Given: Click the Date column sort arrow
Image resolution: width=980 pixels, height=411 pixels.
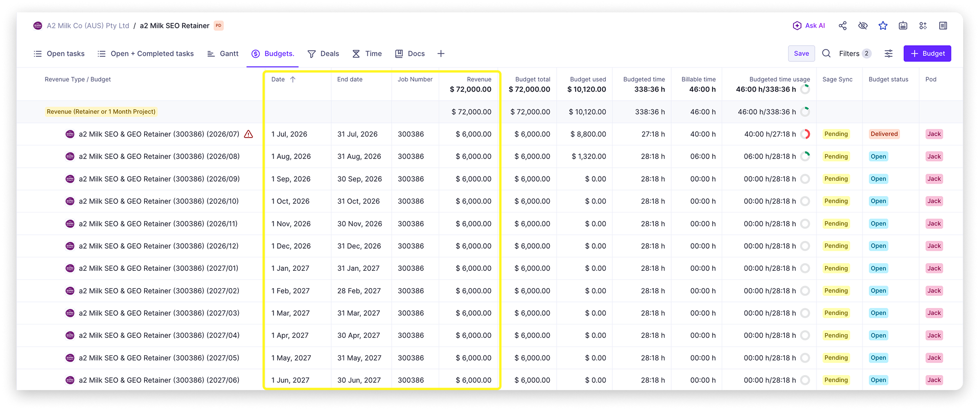Looking at the screenshot, I should tap(293, 79).
